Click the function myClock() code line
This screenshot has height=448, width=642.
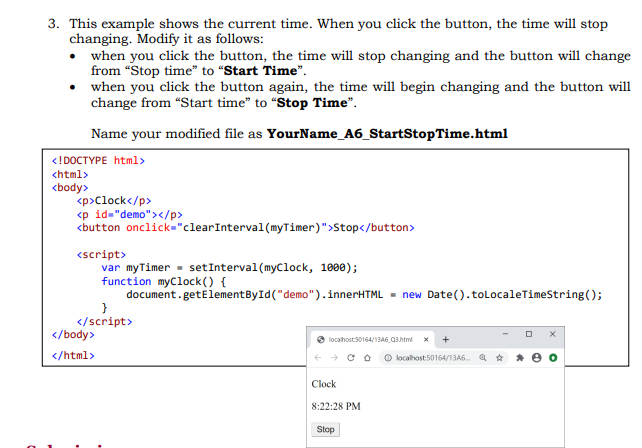pyautogui.click(x=163, y=282)
